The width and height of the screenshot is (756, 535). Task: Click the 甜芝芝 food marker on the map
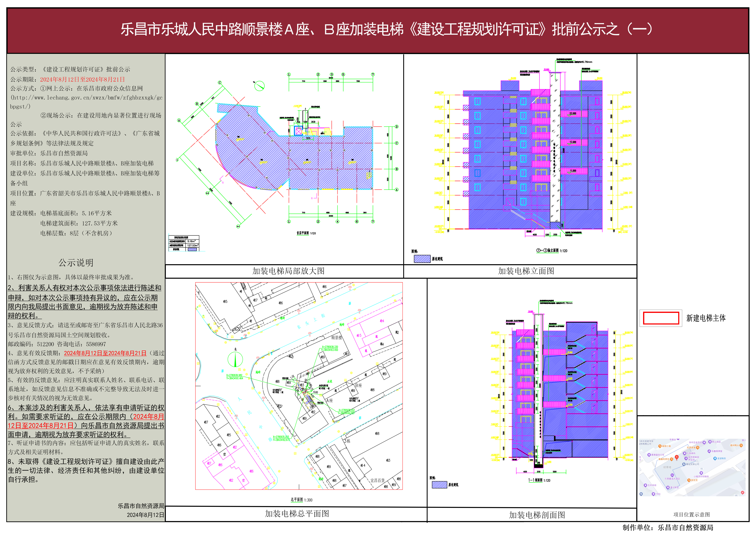(689, 480)
